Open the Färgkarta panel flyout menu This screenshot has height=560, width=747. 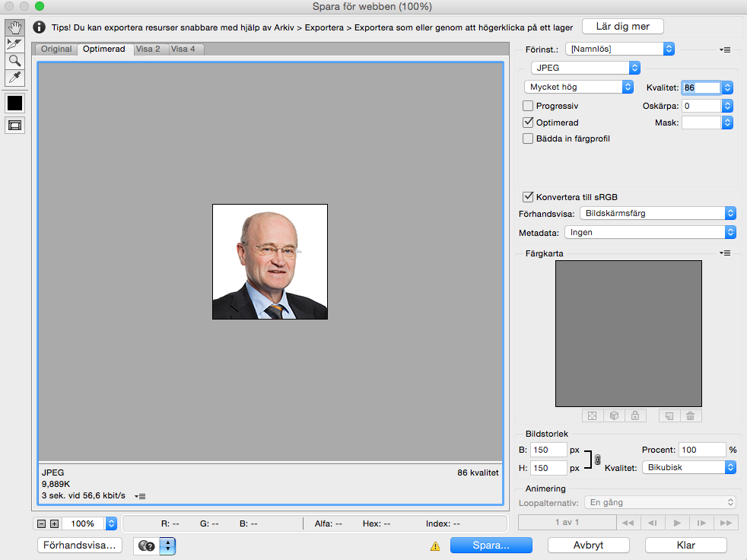tap(725, 253)
